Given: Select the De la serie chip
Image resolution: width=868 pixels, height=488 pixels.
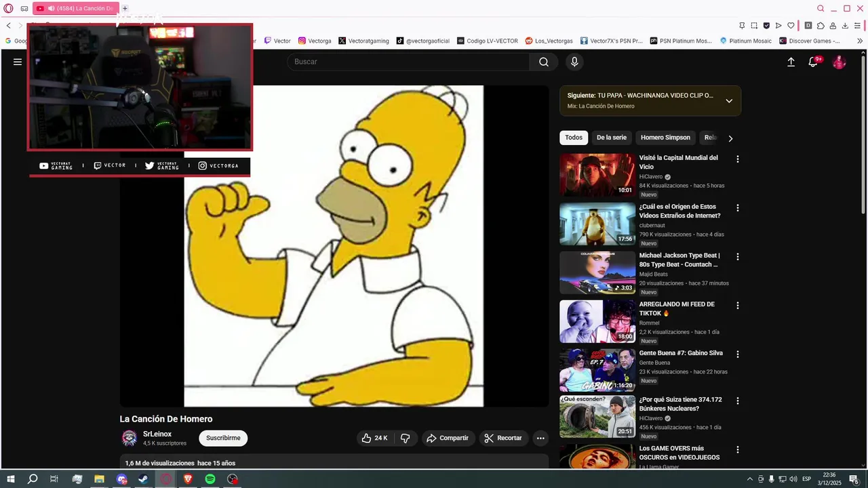Looking at the screenshot, I should point(612,138).
